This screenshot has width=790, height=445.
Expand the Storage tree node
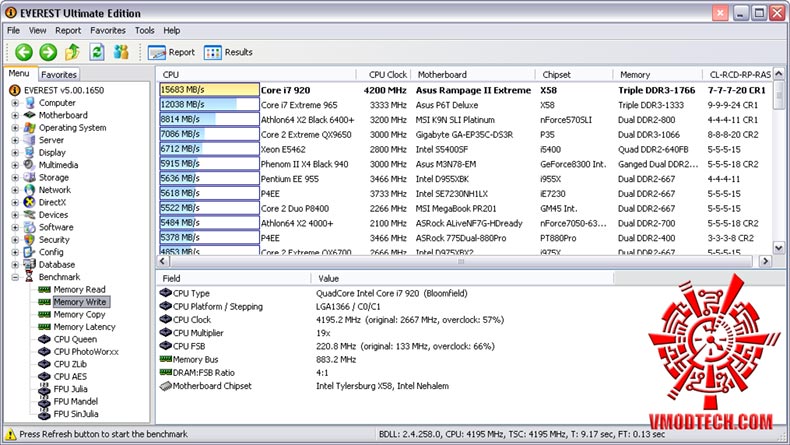coord(15,177)
